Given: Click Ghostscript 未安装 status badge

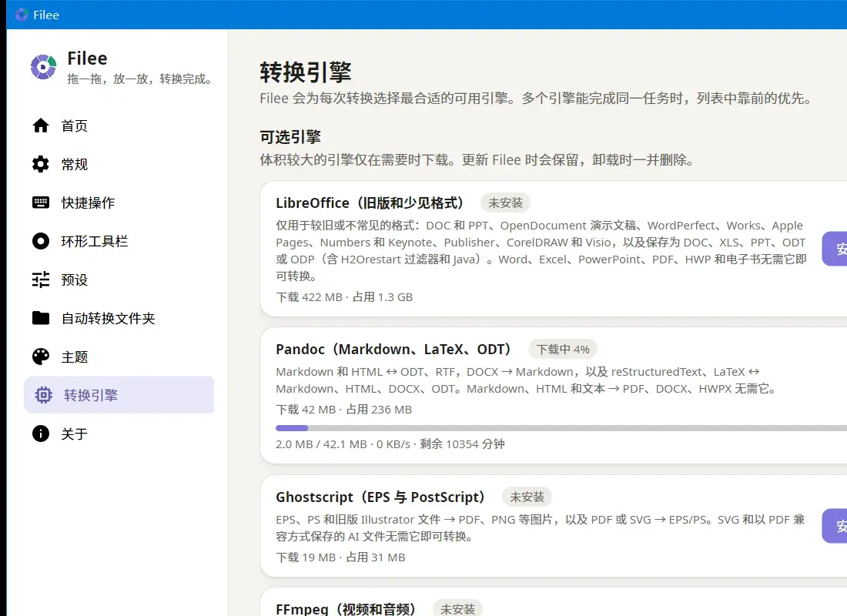Looking at the screenshot, I should (527, 497).
